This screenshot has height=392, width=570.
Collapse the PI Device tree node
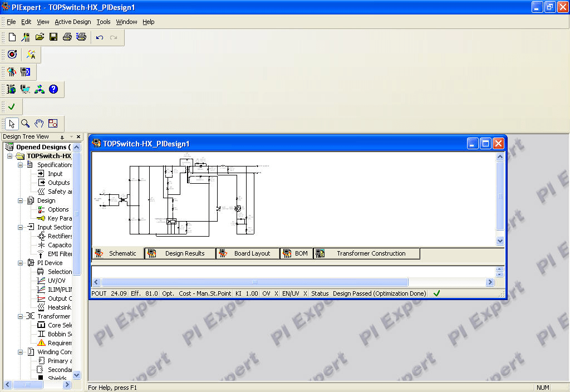[21, 263]
